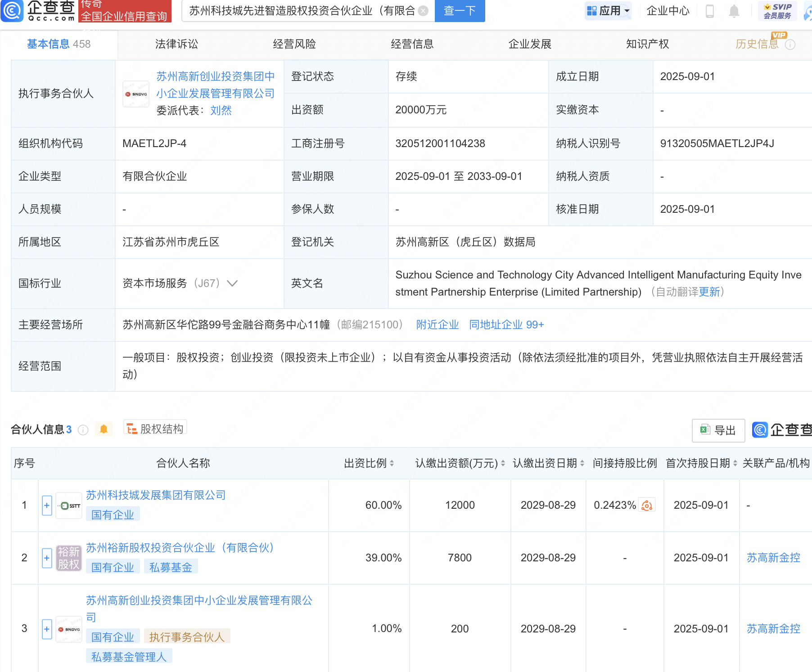Viewport: 812px width, 672px height.
Task: Select organization code MAETL2JP-4
Action: click(154, 143)
